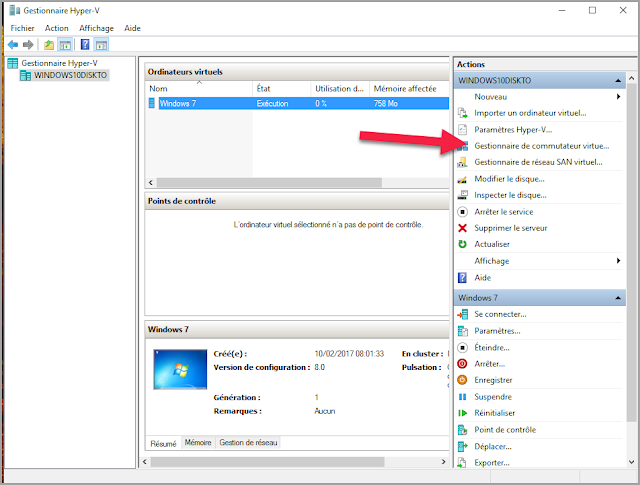Click the Modifier le disque icon
The height and width of the screenshot is (485, 640).
(x=462, y=179)
